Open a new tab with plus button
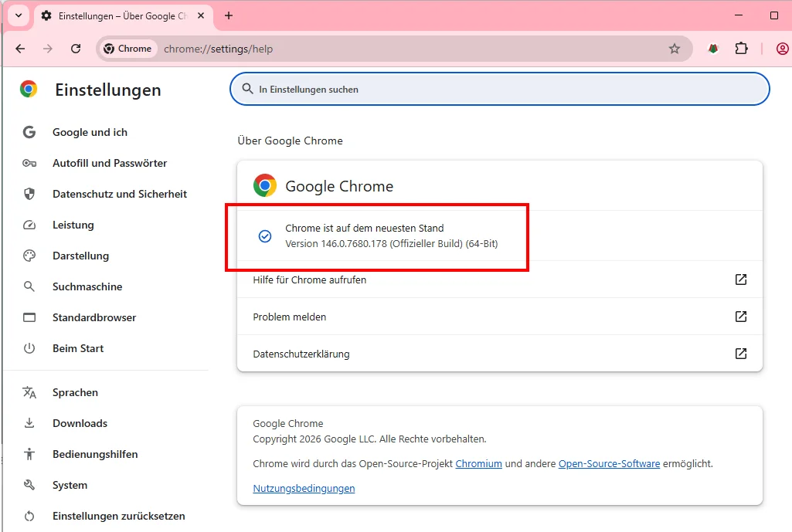Image resolution: width=792 pixels, height=532 pixels. 229,15
